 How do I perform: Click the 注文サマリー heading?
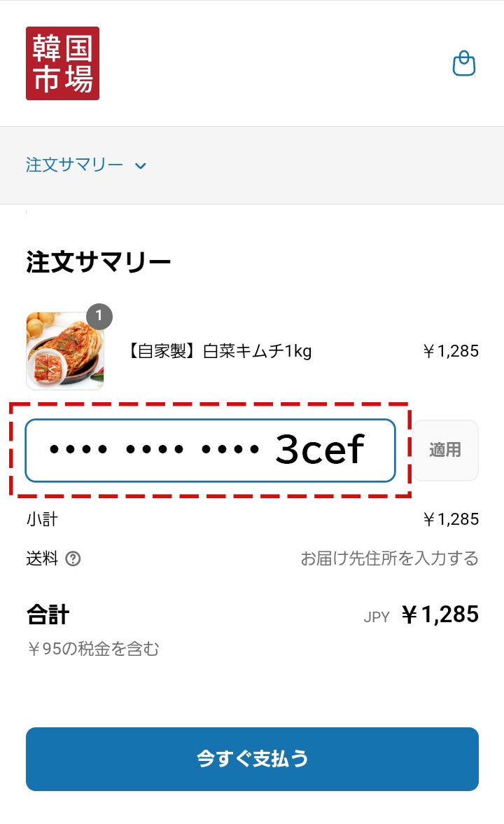click(99, 262)
